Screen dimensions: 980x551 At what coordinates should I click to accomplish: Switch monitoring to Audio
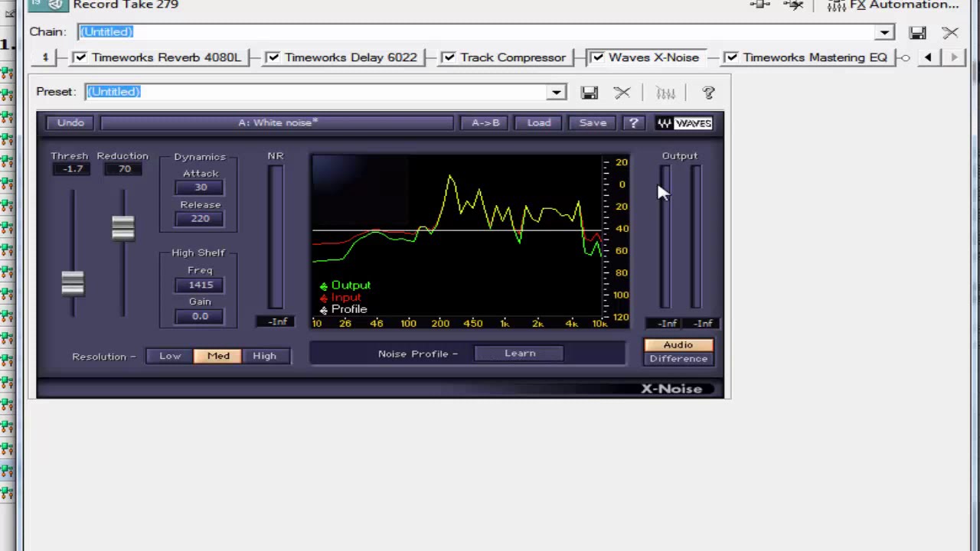[678, 345]
